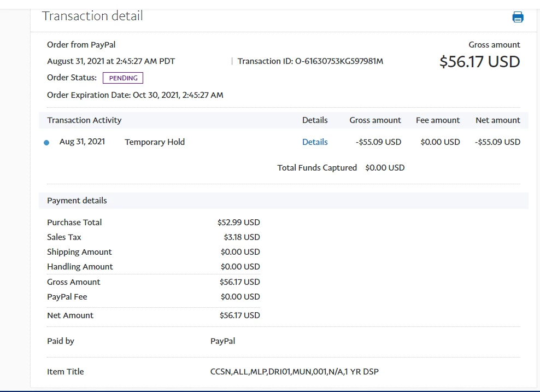Click the blue dot beside Aug 31, 2021
Screen dimensions: 540x392
(x=46, y=143)
